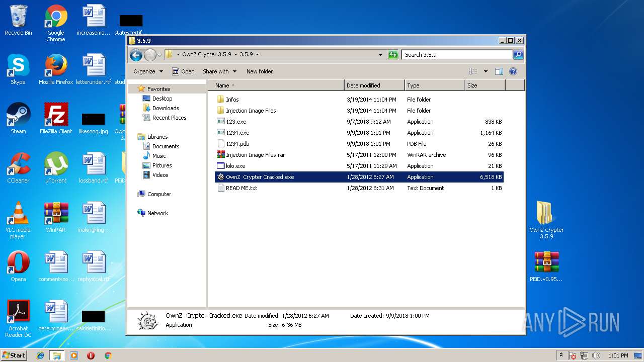Screen dimensions: 644x362
Task: Expand the Share with dropdown
Action: (x=219, y=71)
